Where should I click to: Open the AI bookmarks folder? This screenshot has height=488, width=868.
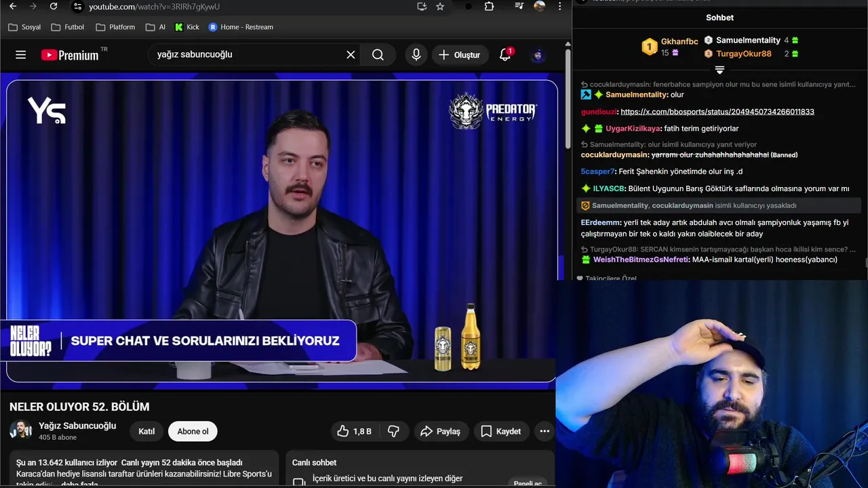point(155,27)
